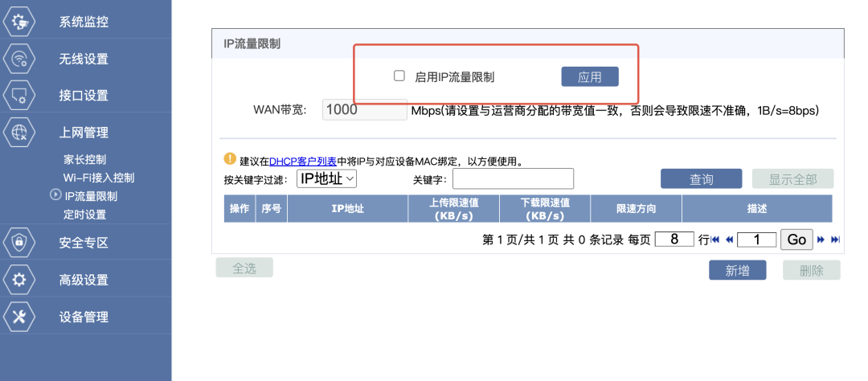Click the System Monitoring (系统监控) hexagon icon
This screenshot has width=868, height=381.
pos(20,22)
